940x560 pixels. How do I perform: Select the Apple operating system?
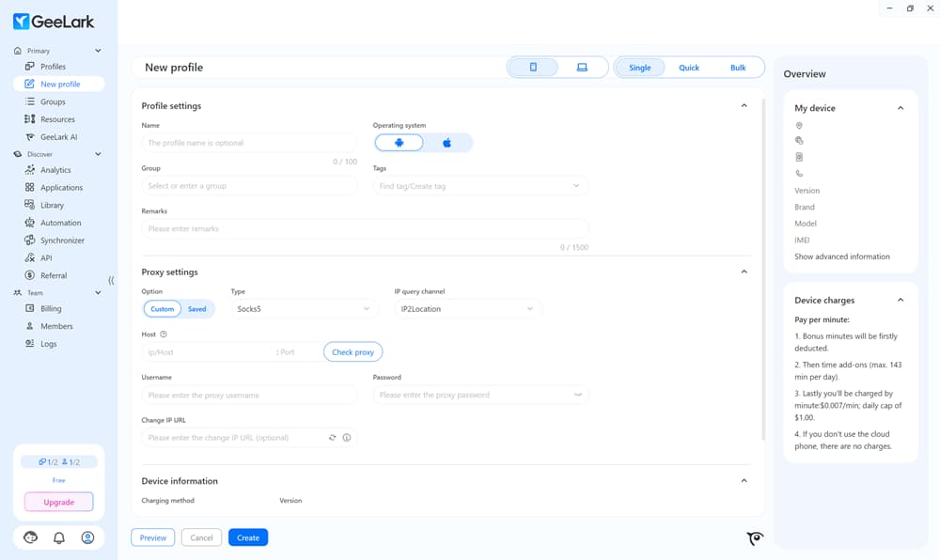448,141
